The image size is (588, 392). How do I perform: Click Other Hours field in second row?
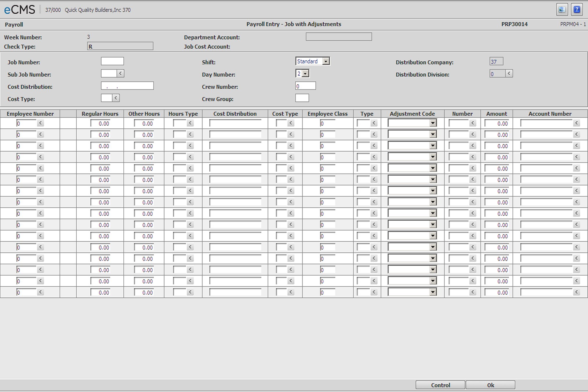tap(144, 135)
